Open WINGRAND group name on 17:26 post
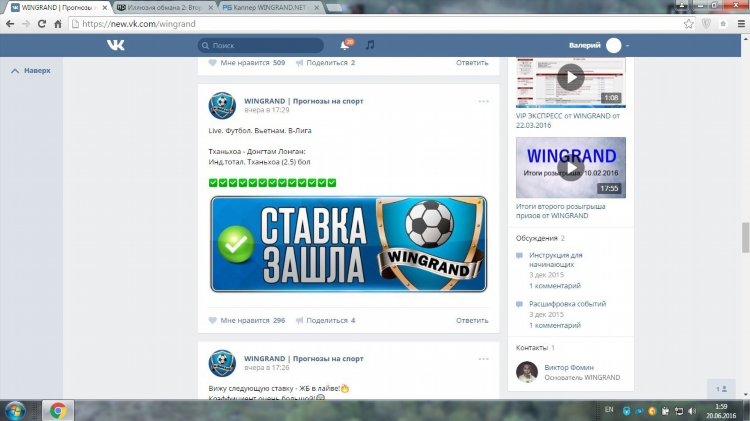Screen dimensions: 750x421 click(x=304, y=358)
